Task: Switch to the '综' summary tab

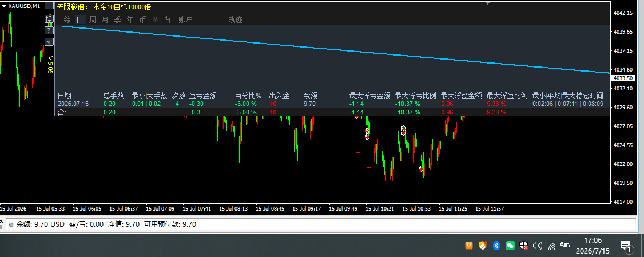Action: 67,19
